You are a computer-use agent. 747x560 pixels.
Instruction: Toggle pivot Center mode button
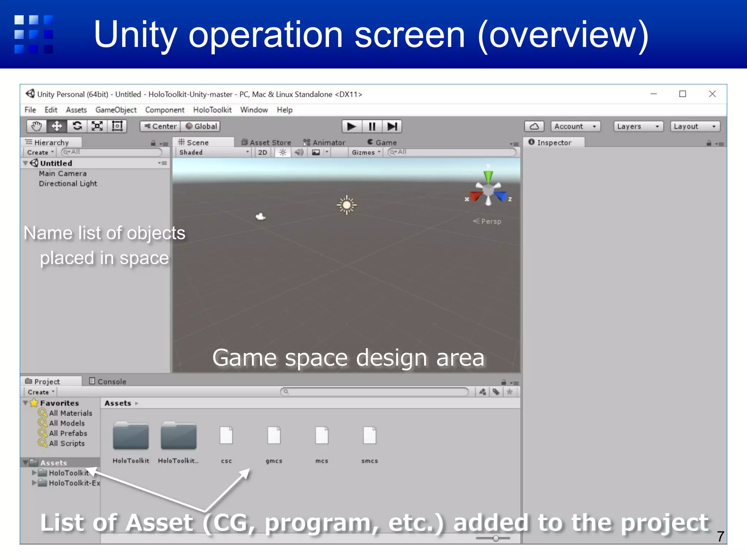[x=160, y=127]
